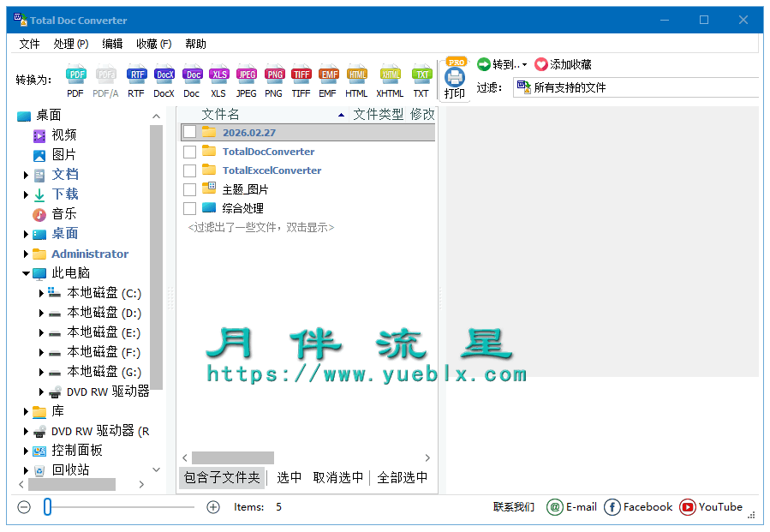
Task: Choose XHTML conversion icon
Action: (x=390, y=81)
